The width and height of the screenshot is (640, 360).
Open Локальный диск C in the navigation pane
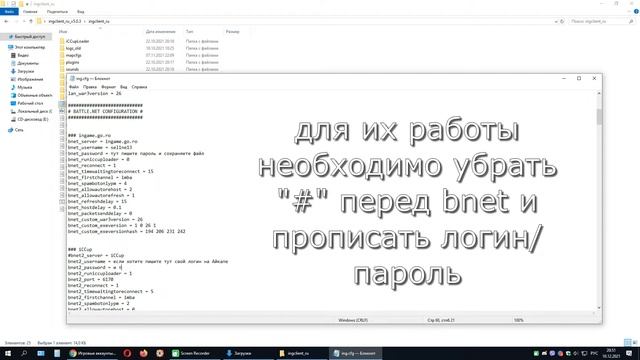click(31, 111)
